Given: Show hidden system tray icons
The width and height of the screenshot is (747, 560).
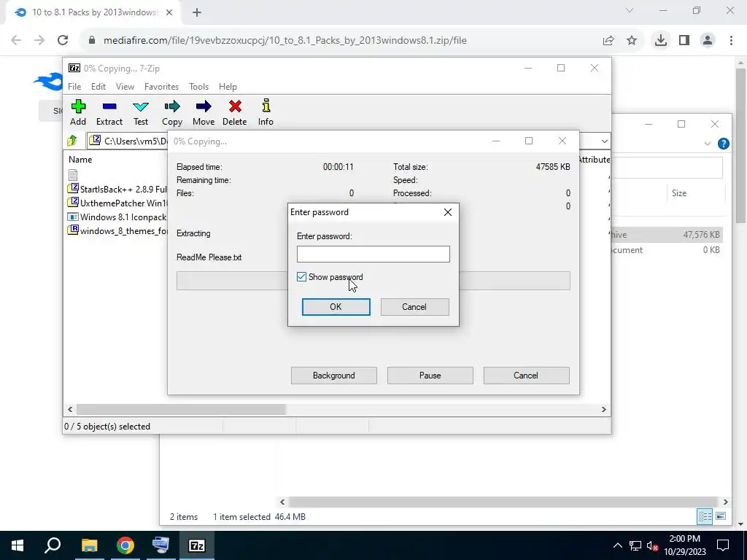Looking at the screenshot, I should (617, 545).
